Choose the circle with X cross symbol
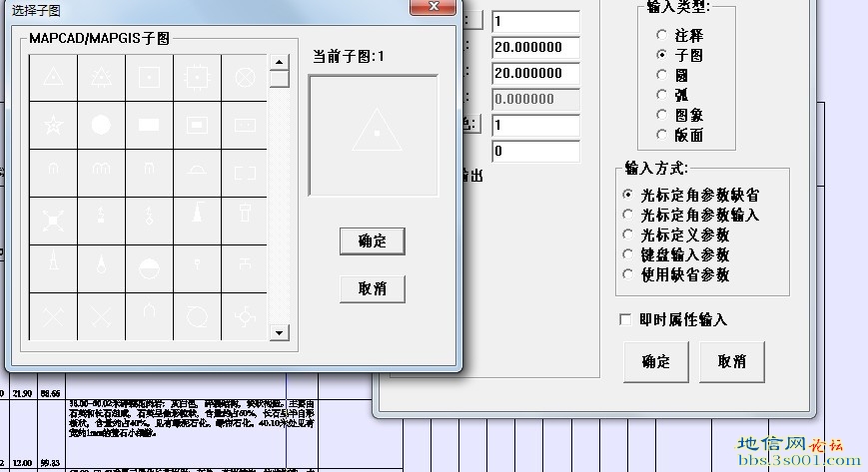The width and height of the screenshot is (868, 472). [245, 78]
